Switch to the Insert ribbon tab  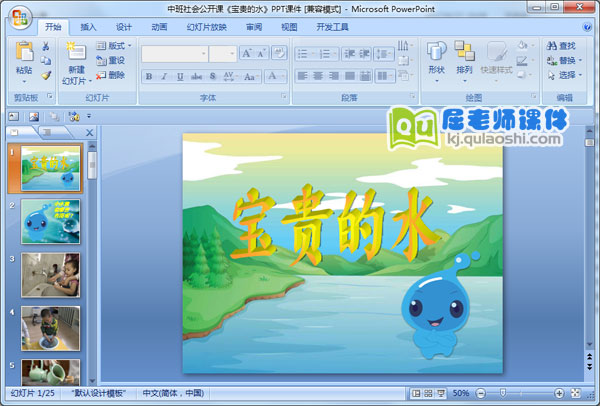tap(88, 27)
